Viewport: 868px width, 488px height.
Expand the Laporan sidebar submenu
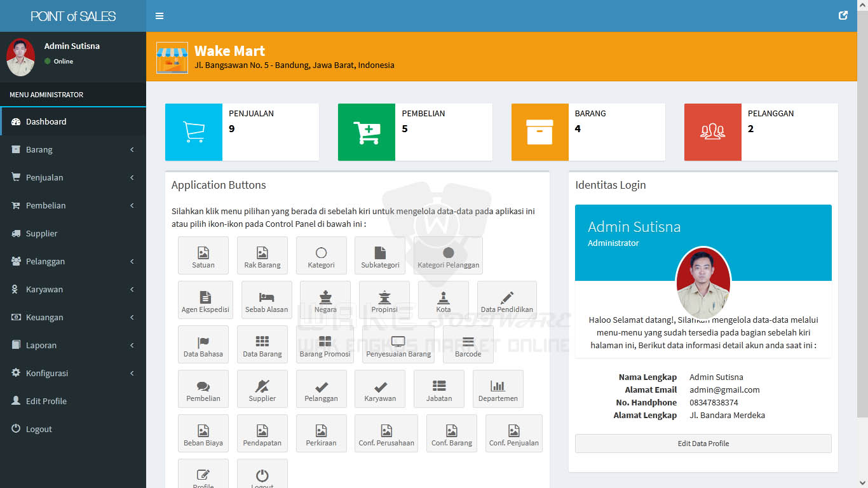(x=73, y=345)
